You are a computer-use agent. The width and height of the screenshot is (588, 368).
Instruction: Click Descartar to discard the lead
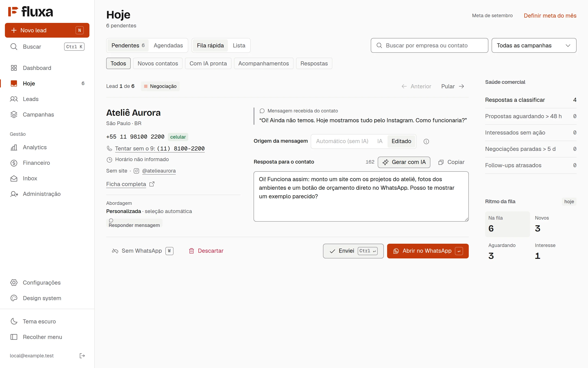pyautogui.click(x=206, y=251)
